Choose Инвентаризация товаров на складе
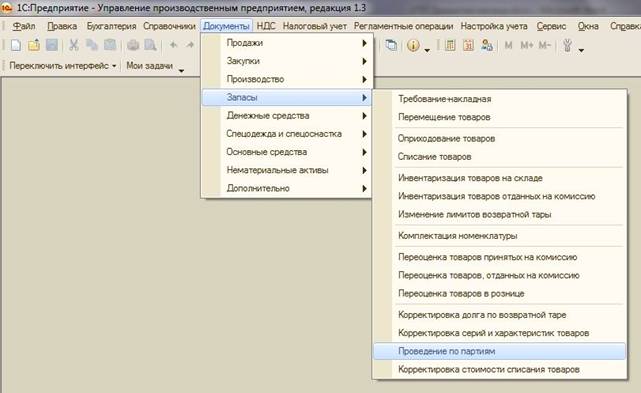The width and height of the screenshot is (641, 393). coord(500,178)
